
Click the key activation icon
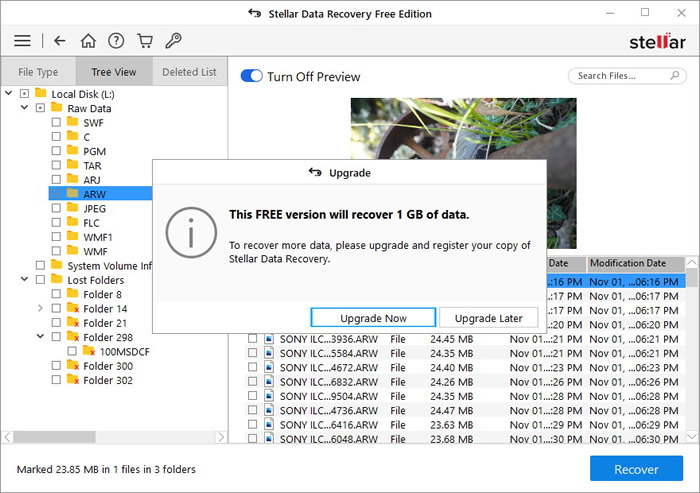[x=173, y=41]
